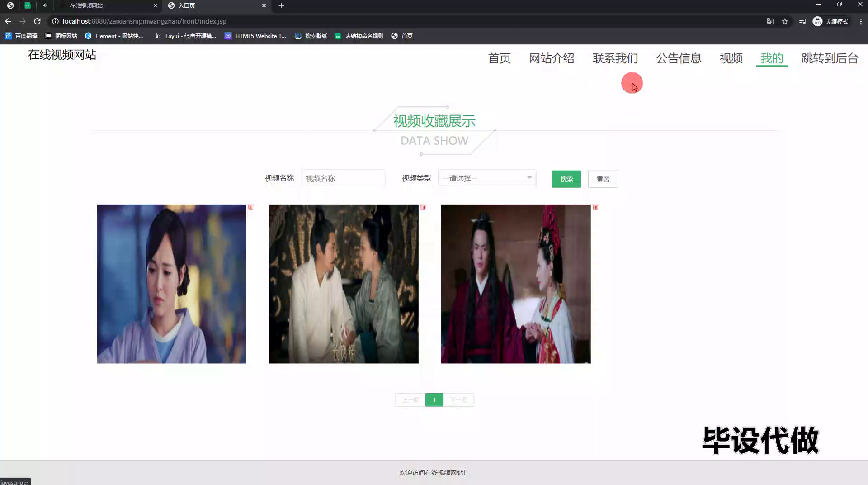Open the translate page icon in address bar

coord(770,21)
